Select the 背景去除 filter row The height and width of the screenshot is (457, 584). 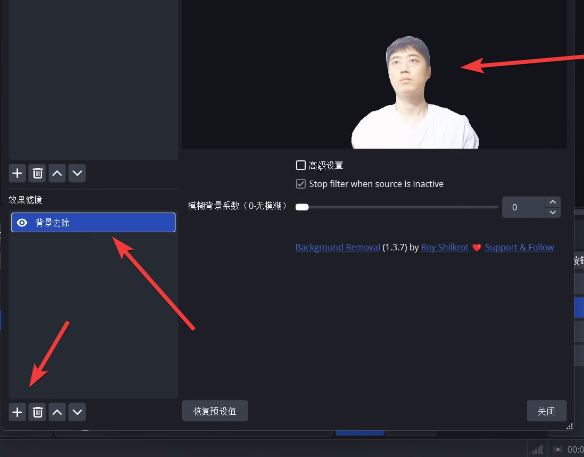click(93, 222)
